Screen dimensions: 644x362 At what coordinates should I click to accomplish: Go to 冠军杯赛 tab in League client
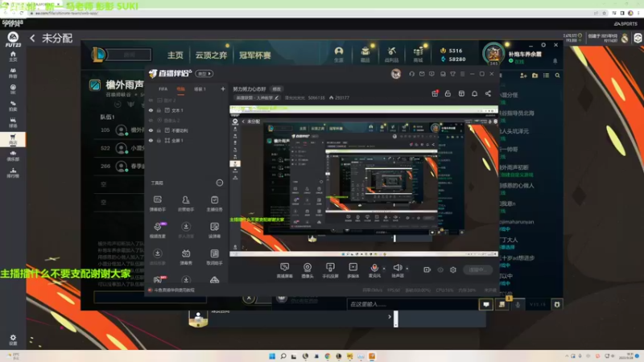pyautogui.click(x=255, y=55)
